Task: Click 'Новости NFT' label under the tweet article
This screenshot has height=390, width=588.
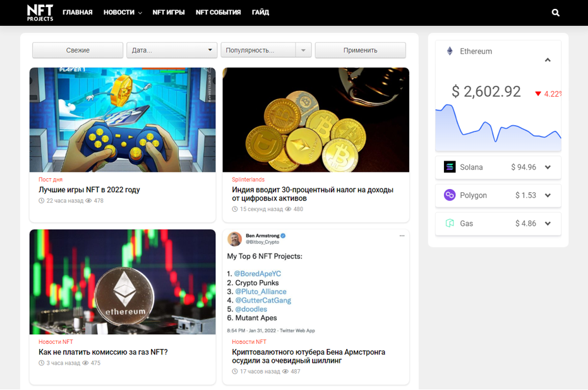Action: pos(249,341)
